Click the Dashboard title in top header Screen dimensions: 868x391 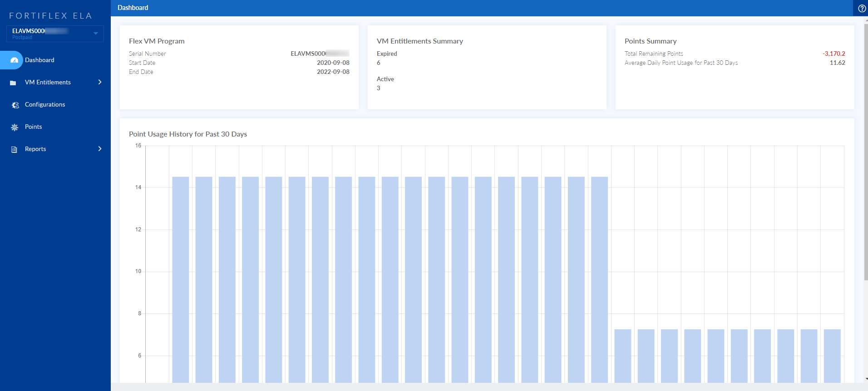click(x=133, y=8)
